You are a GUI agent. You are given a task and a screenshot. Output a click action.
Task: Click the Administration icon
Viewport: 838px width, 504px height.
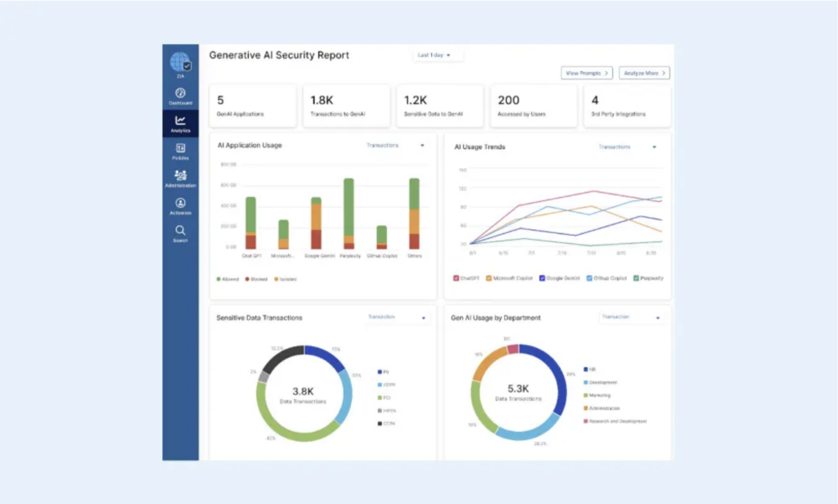pos(180,178)
